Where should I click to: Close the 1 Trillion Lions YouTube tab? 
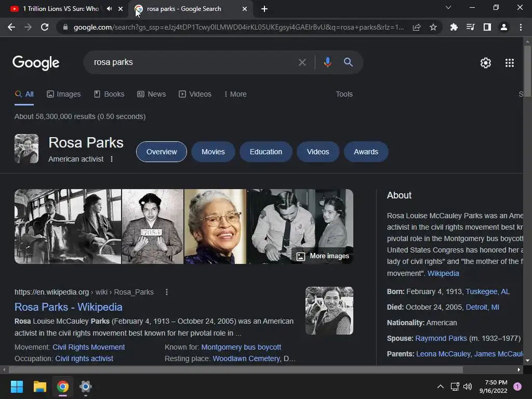coord(121,9)
